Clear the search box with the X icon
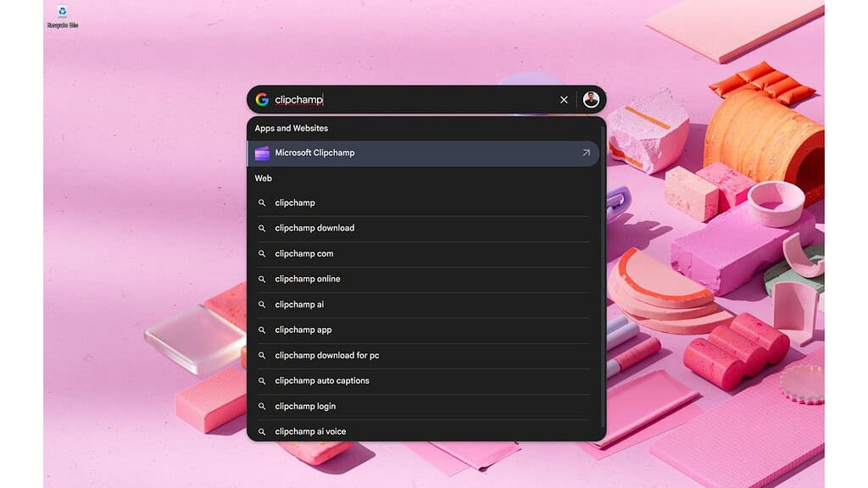The width and height of the screenshot is (868, 488). coord(564,99)
